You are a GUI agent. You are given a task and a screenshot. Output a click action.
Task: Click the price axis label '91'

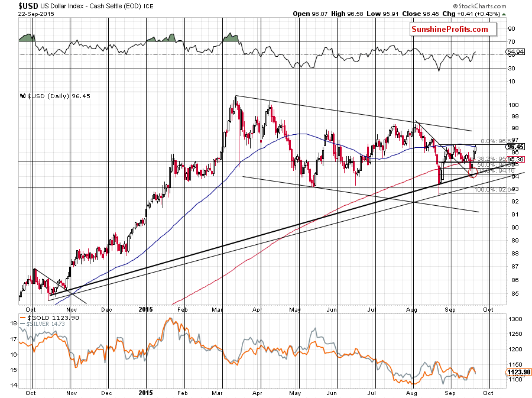[x=515, y=215]
